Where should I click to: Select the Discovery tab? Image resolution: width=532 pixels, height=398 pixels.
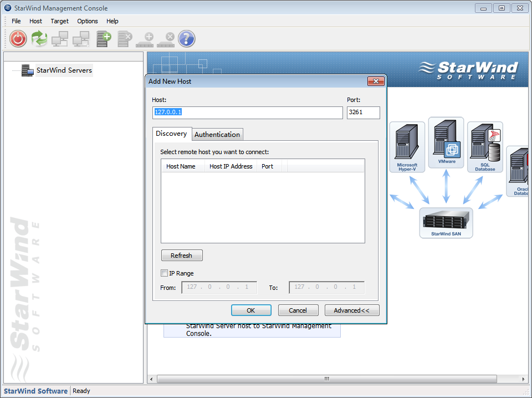pyautogui.click(x=171, y=134)
